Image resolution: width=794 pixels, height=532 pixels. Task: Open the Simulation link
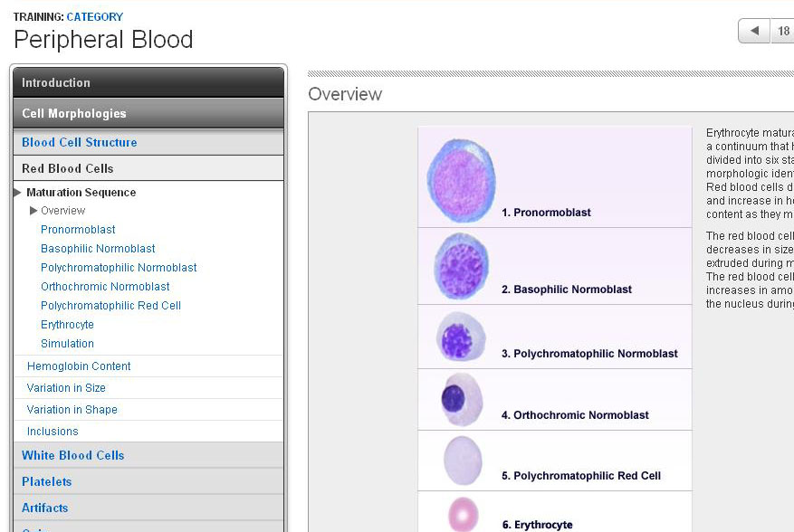tap(67, 344)
